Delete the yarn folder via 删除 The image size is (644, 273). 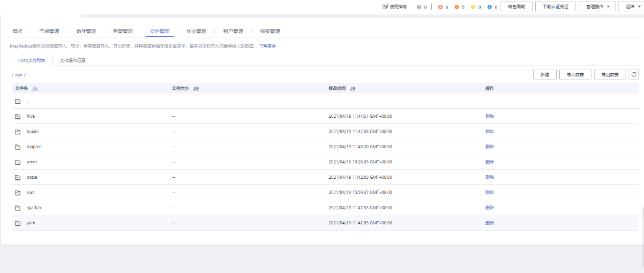coord(490,223)
